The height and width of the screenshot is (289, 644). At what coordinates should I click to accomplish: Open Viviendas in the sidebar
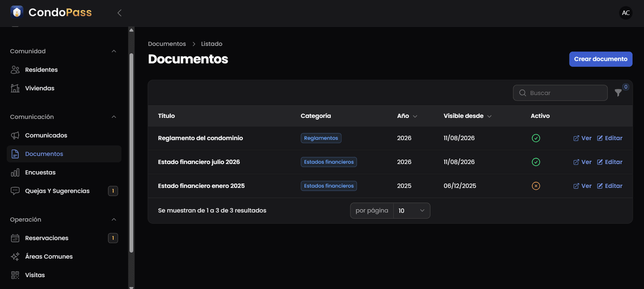click(x=64, y=88)
